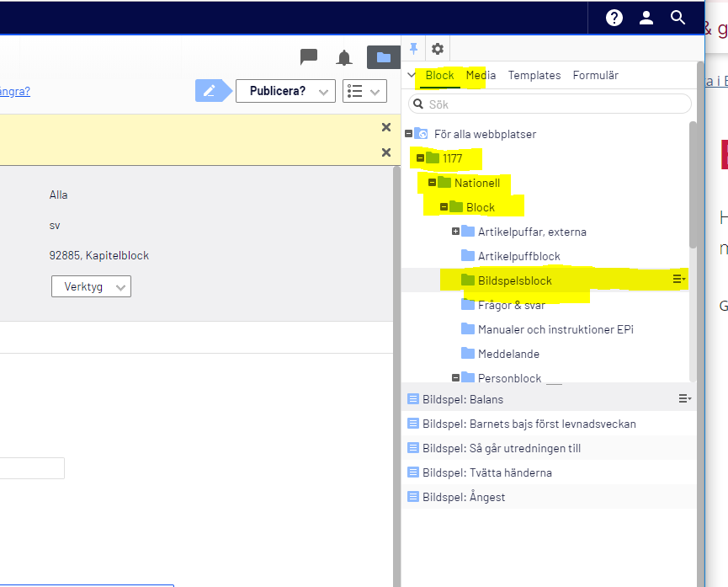
Task: Switch to the Media tab
Action: click(481, 75)
